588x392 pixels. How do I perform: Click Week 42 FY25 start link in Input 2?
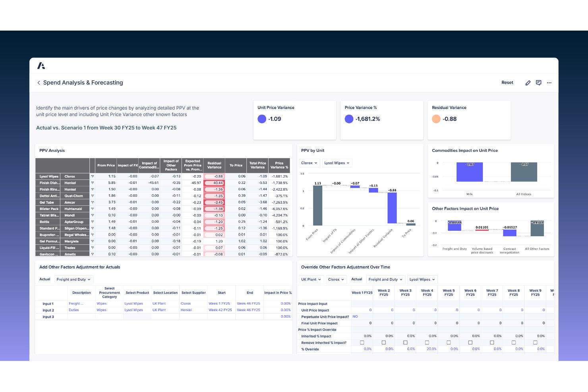pos(220,310)
